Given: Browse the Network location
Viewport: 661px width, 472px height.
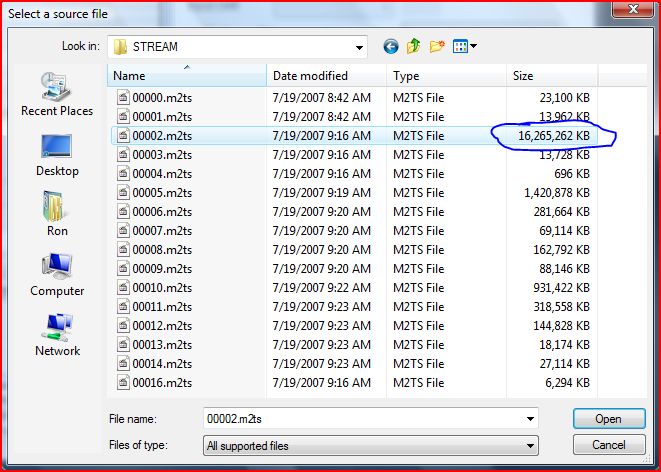Looking at the screenshot, I should click(x=57, y=333).
